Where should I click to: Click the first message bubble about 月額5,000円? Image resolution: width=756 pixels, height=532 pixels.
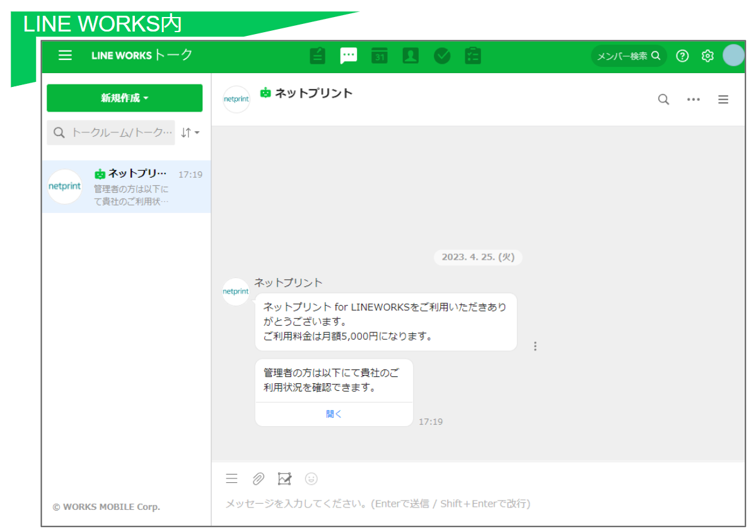pos(386,321)
